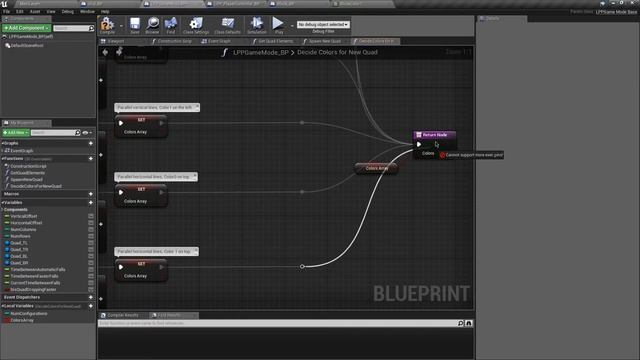Click the Find toolbar icon
The image size is (640, 360).
click(171, 25)
